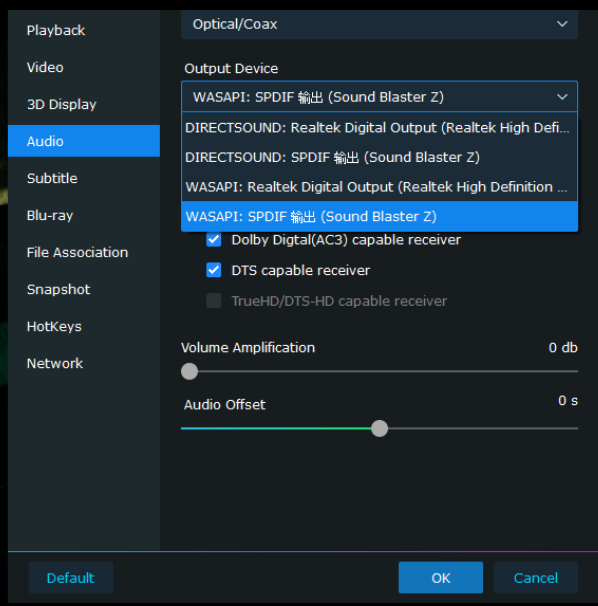Click the Default button

tap(71, 578)
